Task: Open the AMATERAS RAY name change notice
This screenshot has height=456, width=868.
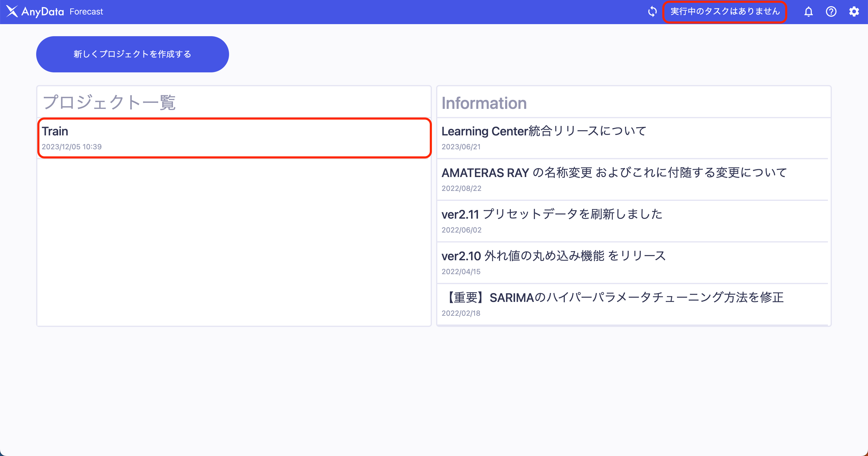Action: [614, 173]
